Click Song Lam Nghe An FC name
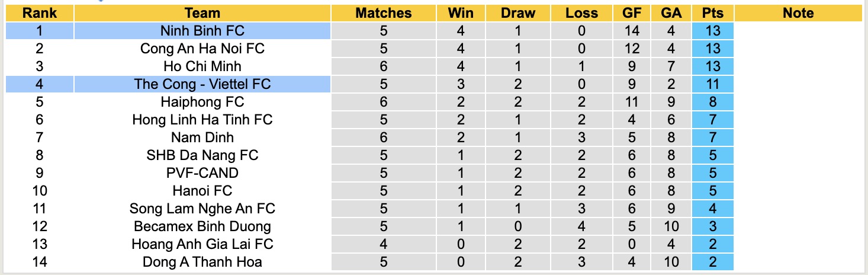 click(x=202, y=209)
